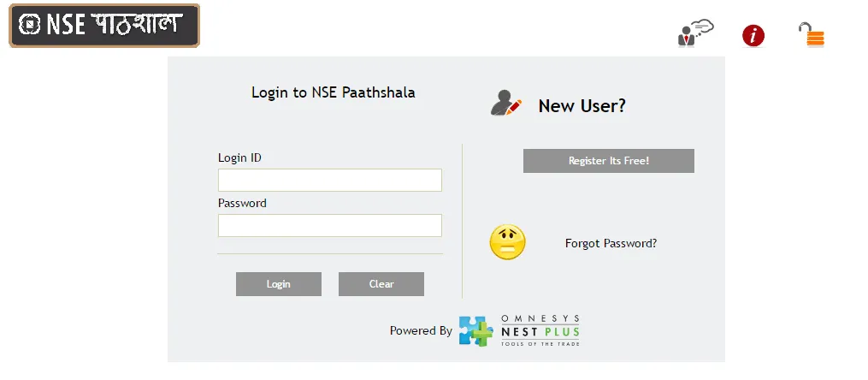
Task: Focus the Password input field
Action: [329, 225]
